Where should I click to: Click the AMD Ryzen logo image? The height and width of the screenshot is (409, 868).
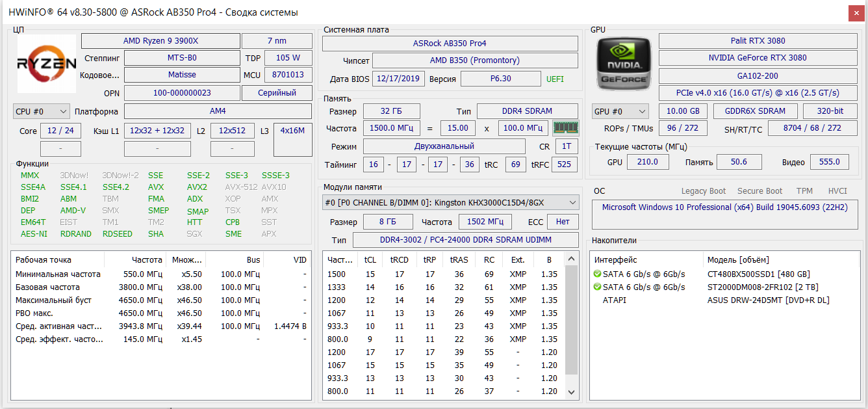tap(47, 63)
